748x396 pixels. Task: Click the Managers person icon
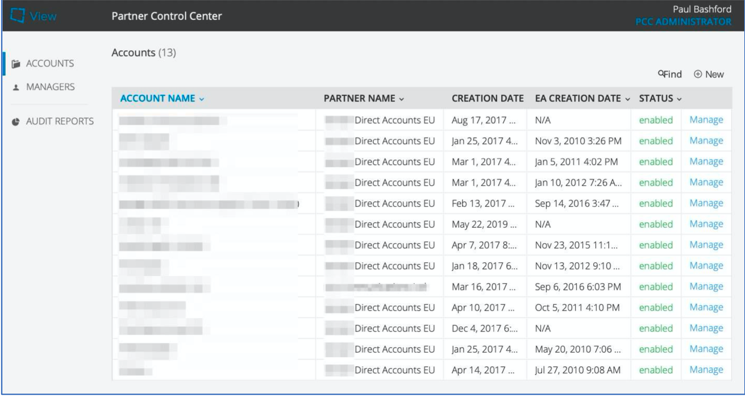point(16,87)
